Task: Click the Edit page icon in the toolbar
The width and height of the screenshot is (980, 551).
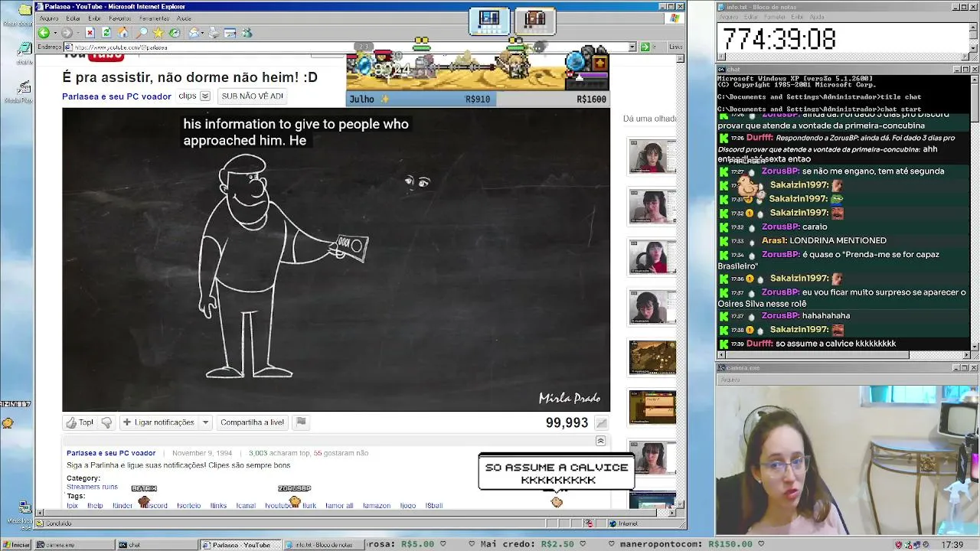Action: point(230,33)
